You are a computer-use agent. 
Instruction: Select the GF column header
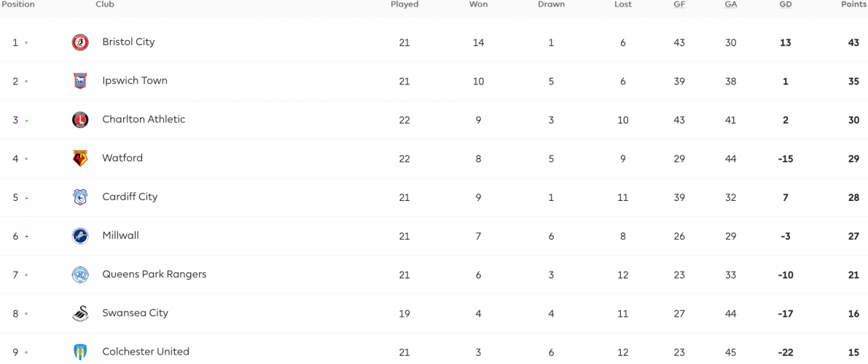(x=679, y=4)
